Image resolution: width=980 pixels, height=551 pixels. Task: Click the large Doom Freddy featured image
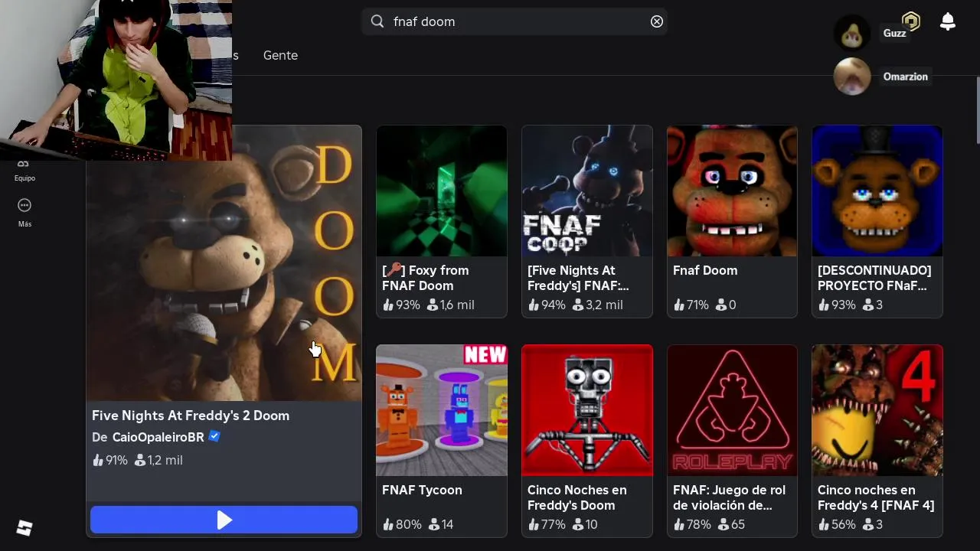pos(224,263)
